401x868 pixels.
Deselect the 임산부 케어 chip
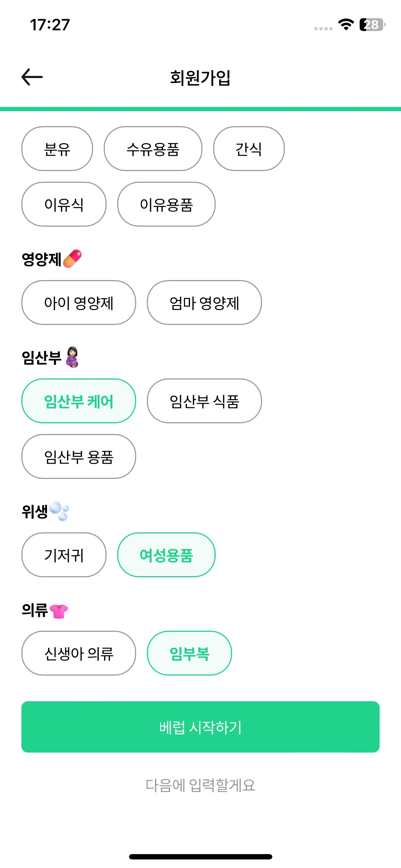click(79, 401)
